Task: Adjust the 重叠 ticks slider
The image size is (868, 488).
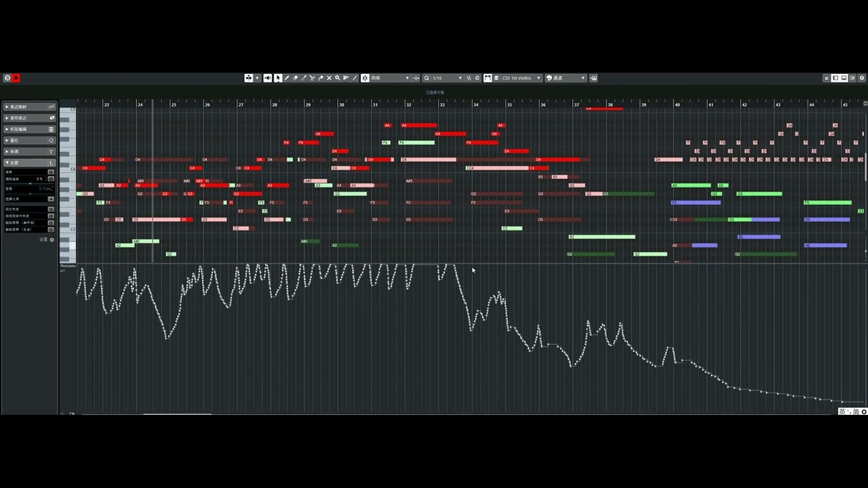Action: point(30,194)
